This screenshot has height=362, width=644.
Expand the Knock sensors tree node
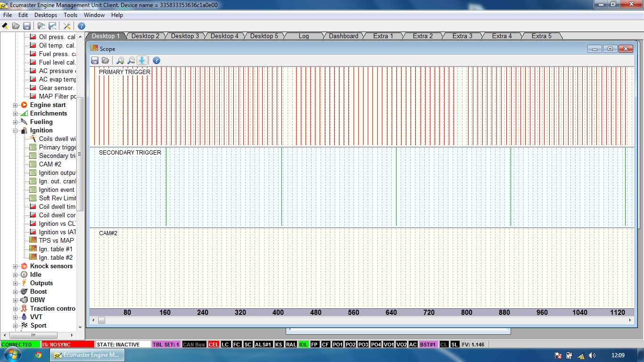tap(15, 266)
